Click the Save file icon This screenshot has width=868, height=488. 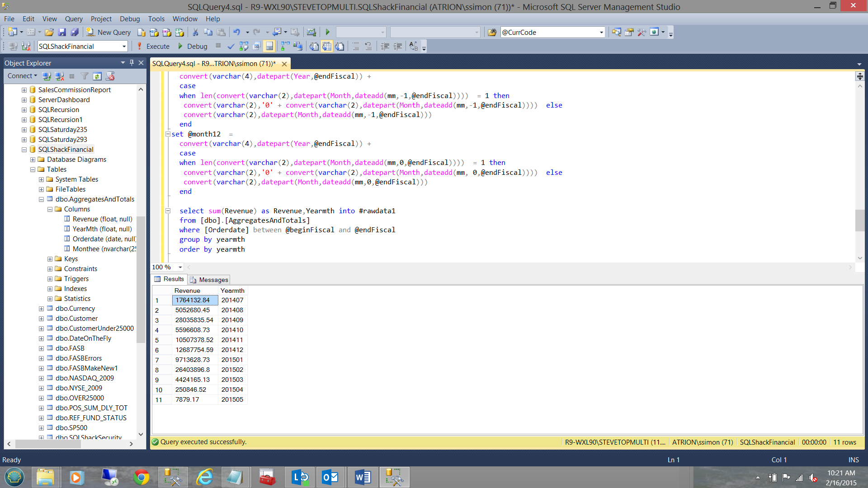click(x=62, y=32)
